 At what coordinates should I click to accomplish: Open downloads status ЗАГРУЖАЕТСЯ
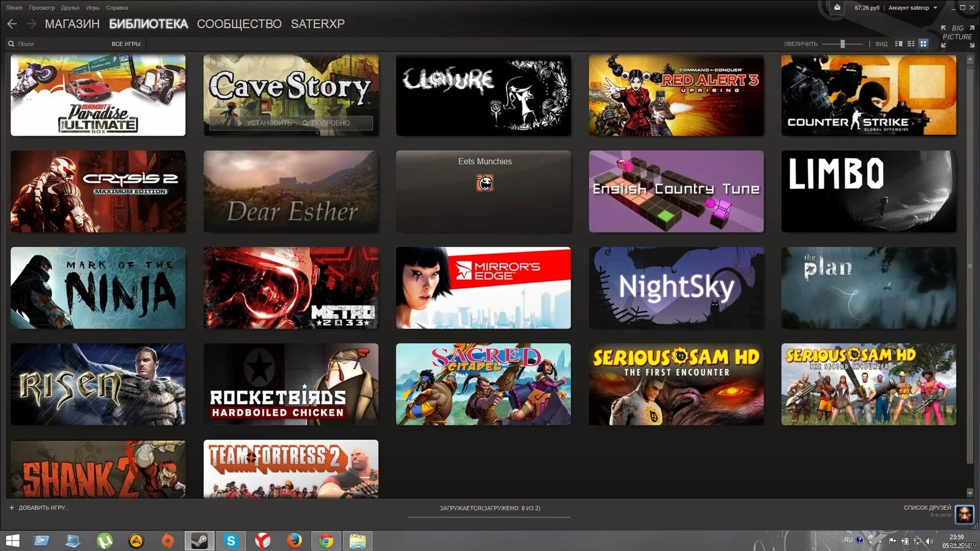pos(489,508)
